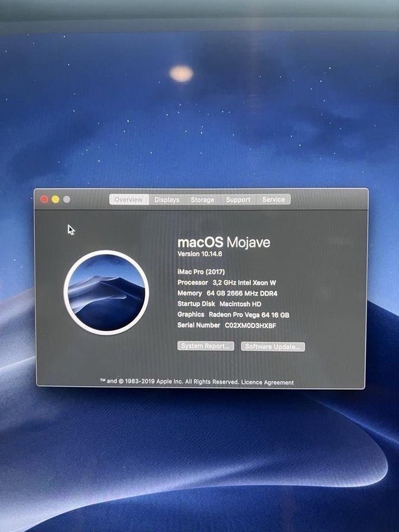This screenshot has height=532, width=399.
Task: Click the Macintosh HD startup disk text
Action: point(240,304)
